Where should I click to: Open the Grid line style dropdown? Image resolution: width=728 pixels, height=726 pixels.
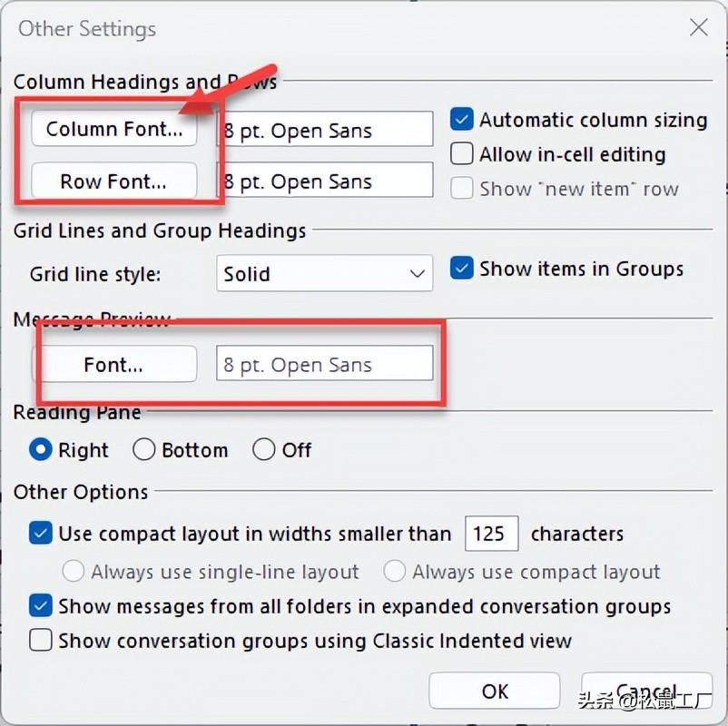(x=324, y=273)
